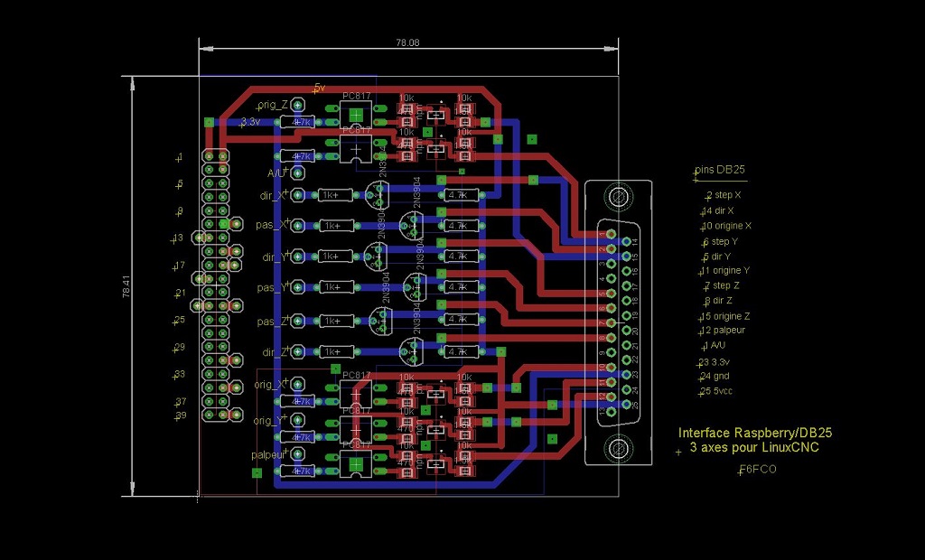Click header pin number 13 label
Image resolution: width=925 pixels, height=560 pixels.
click(178, 238)
